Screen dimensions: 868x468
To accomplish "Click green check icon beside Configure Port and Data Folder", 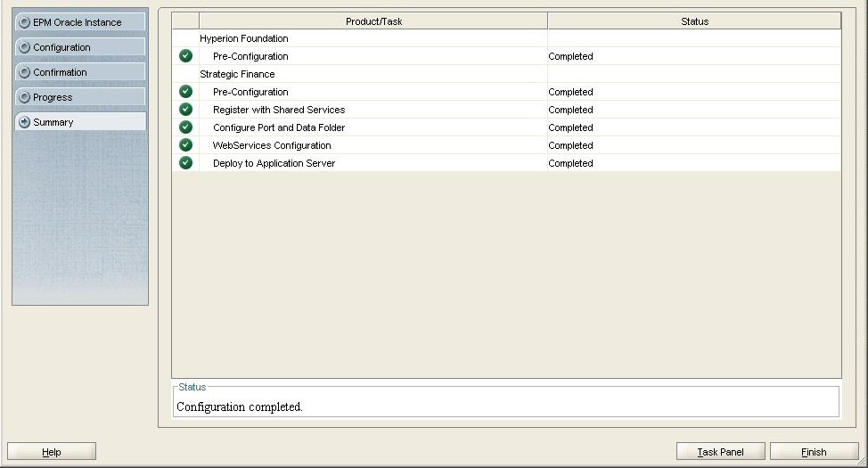I will [186, 127].
